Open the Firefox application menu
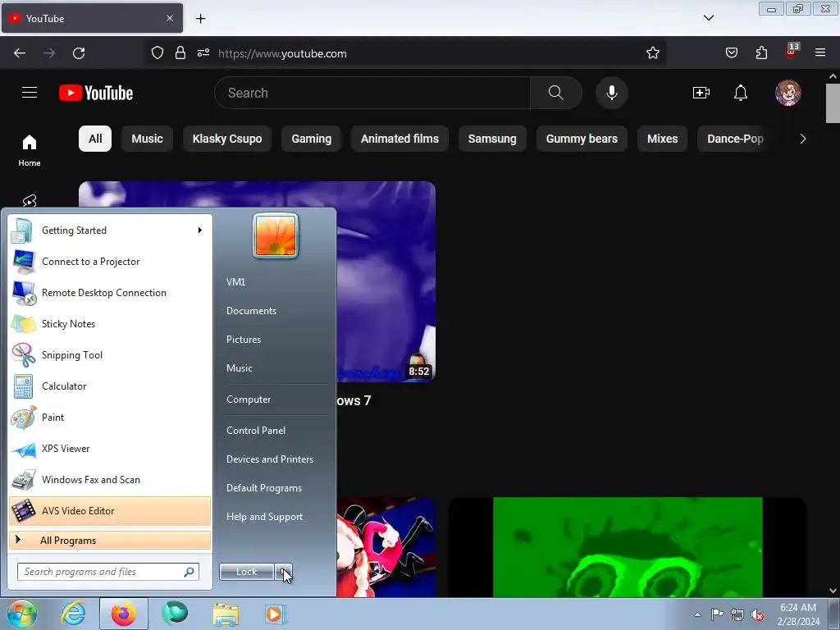Image resolution: width=840 pixels, height=630 pixels. click(820, 52)
